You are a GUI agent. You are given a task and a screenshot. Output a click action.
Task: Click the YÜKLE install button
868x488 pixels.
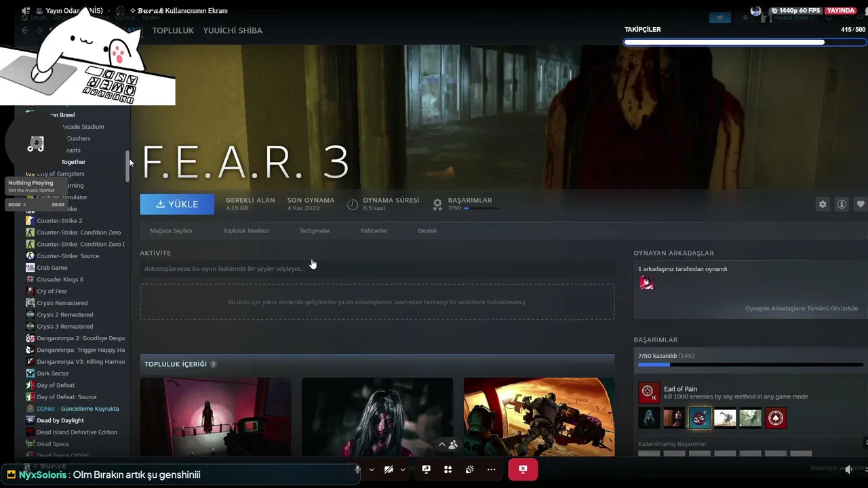point(177,204)
